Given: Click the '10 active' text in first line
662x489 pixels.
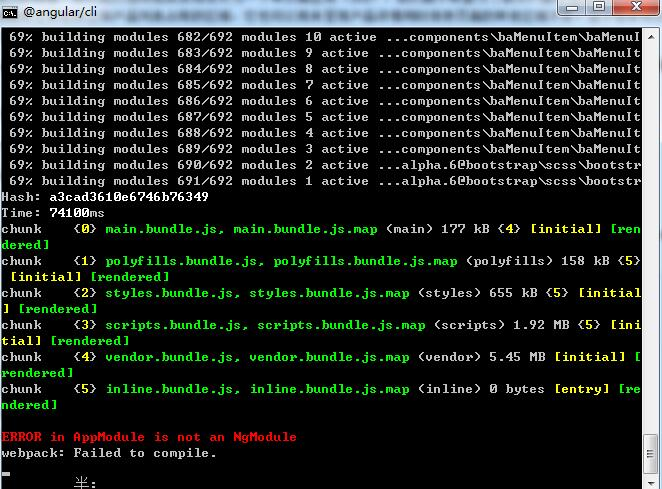Looking at the screenshot, I should (x=341, y=37).
